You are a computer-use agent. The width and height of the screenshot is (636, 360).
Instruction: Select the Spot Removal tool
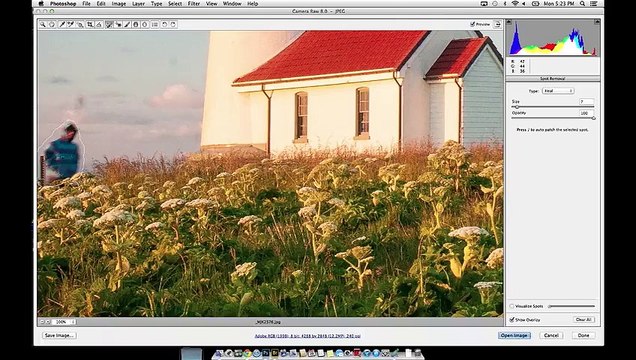tap(109, 25)
